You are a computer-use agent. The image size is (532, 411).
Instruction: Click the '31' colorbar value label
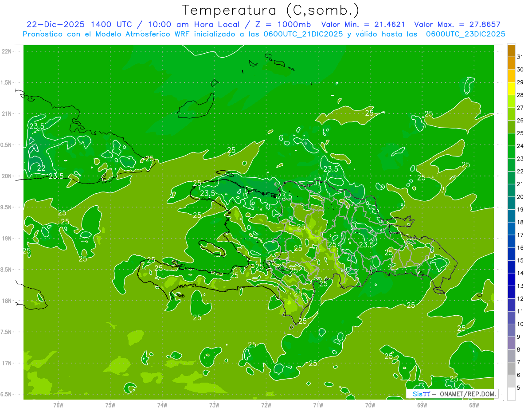coord(520,57)
